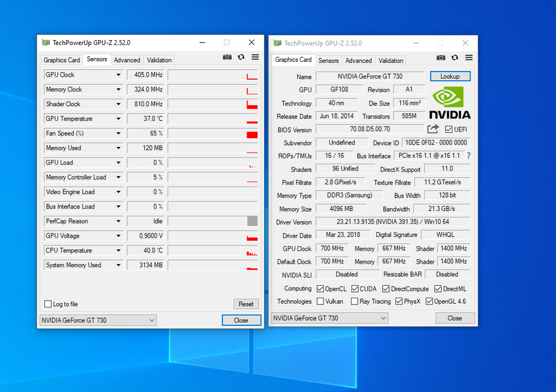Take screenshot with Sensors window camera icon
556x392 pixels.
click(227, 57)
